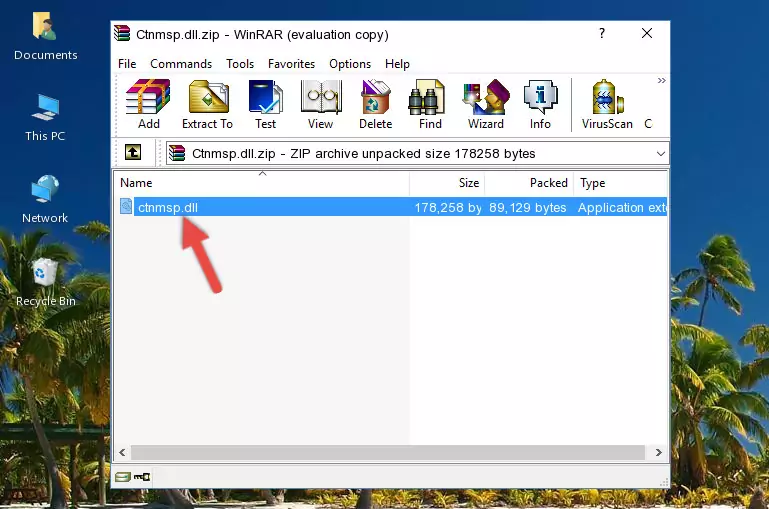
Task: Click the up one level folder icon
Action: point(133,153)
